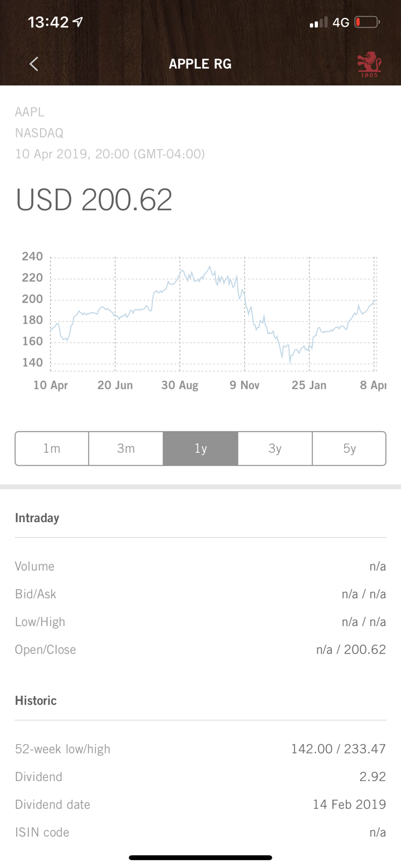Tap the APPLE RG title
Image resolution: width=401 pixels, height=868 pixels.
[x=200, y=64]
